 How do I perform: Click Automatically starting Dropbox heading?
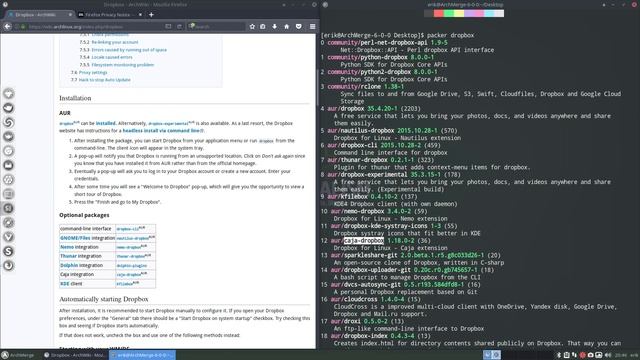point(104,299)
